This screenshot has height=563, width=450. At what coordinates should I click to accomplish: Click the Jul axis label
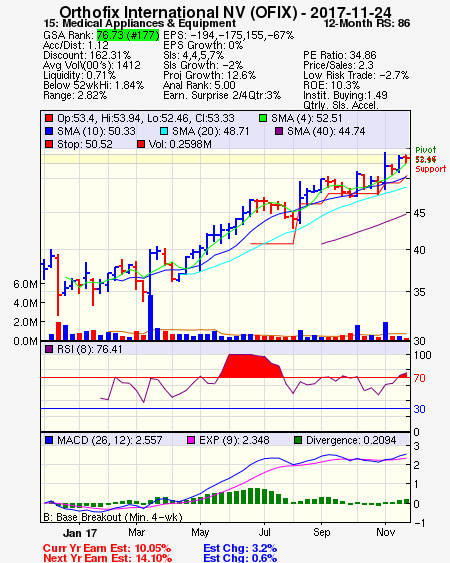(264, 532)
